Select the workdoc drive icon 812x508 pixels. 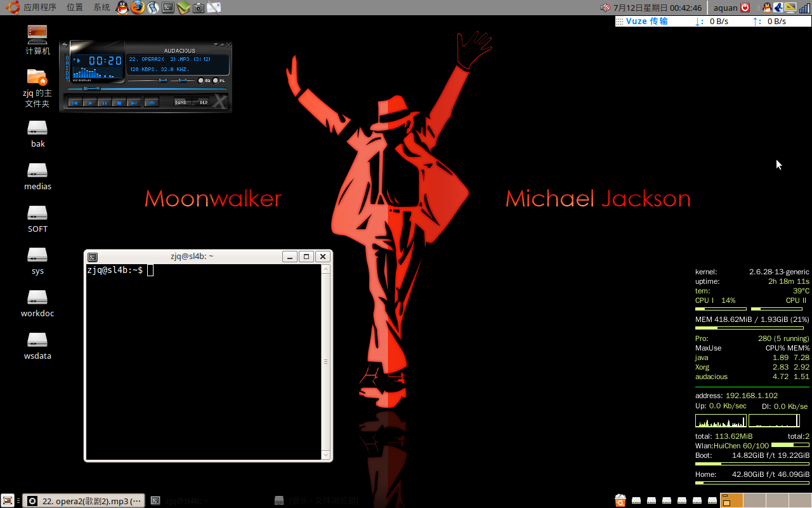coord(37,304)
